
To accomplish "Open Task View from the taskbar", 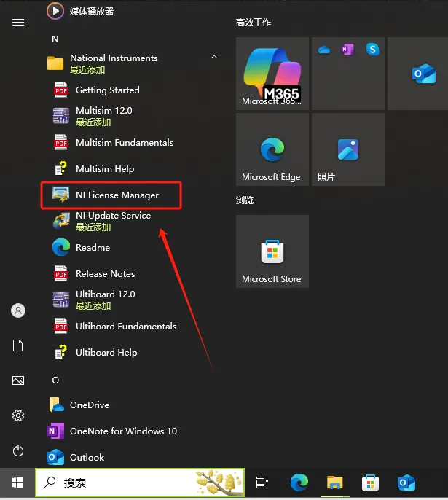I will pos(262,483).
